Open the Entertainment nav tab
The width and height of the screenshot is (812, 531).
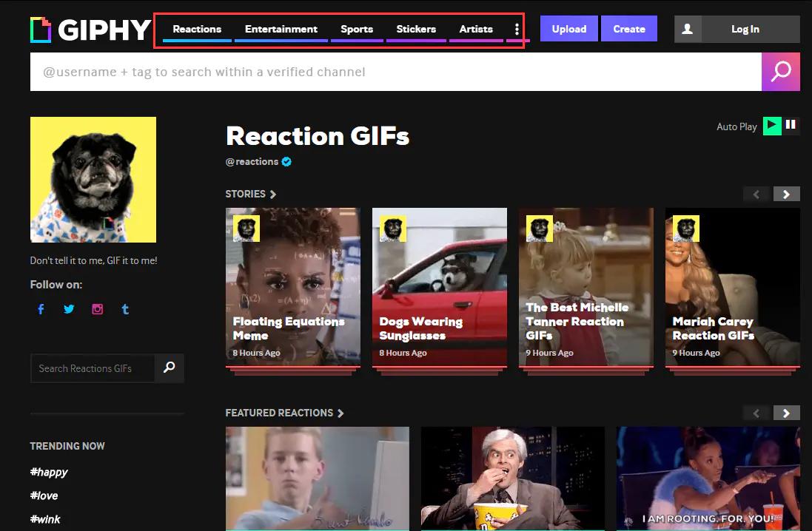281,30
